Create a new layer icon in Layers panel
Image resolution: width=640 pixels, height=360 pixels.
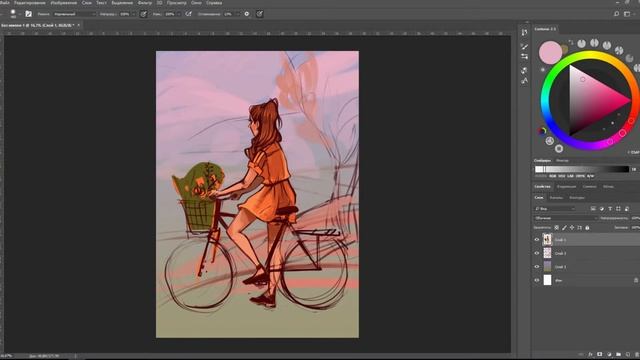click(x=628, y=354)
